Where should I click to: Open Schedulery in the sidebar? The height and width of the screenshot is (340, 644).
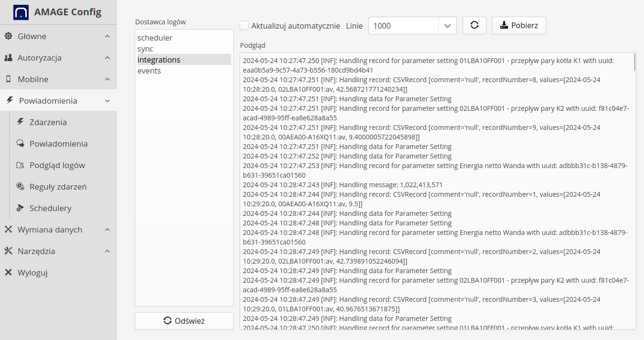[50, 208]
